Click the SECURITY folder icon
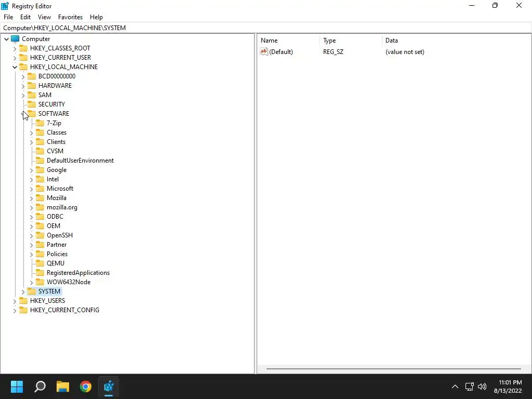532x399 pixels. pos(32,104)
